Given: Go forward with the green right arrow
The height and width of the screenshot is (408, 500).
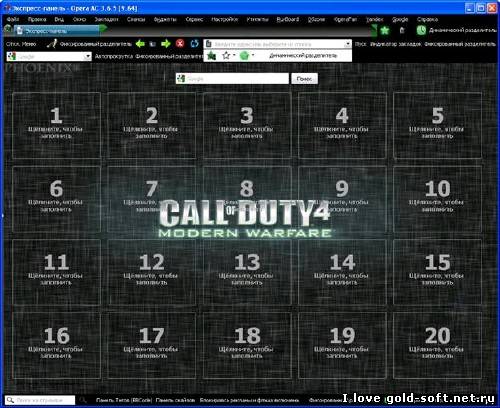Looking at the screenshot, I should coord(166,44).
